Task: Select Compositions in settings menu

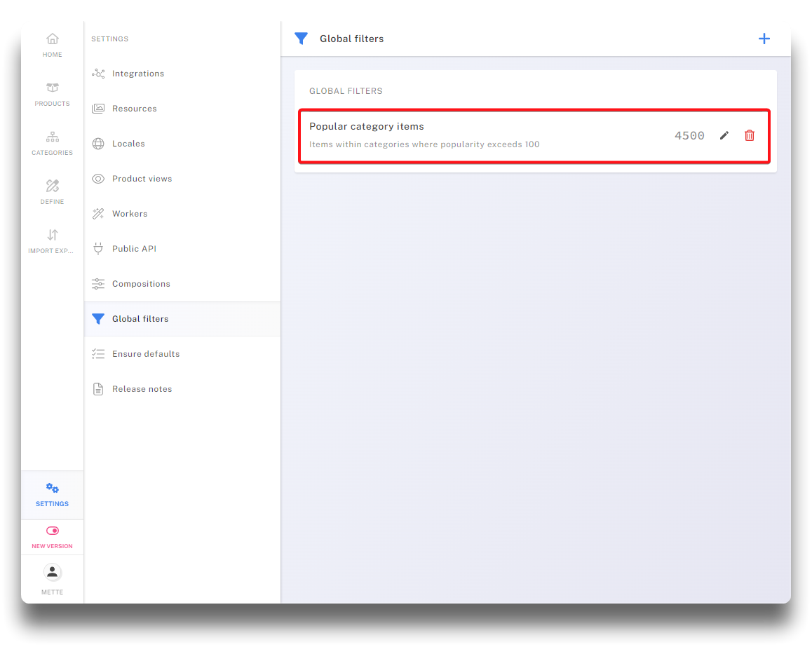Action: [141, 284]
